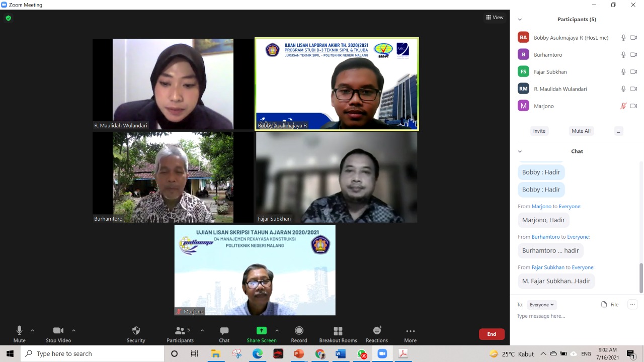Screen dimensions: 644x362
Task: Toggle the Chat panel from toolbar
Action: point(224,331)
